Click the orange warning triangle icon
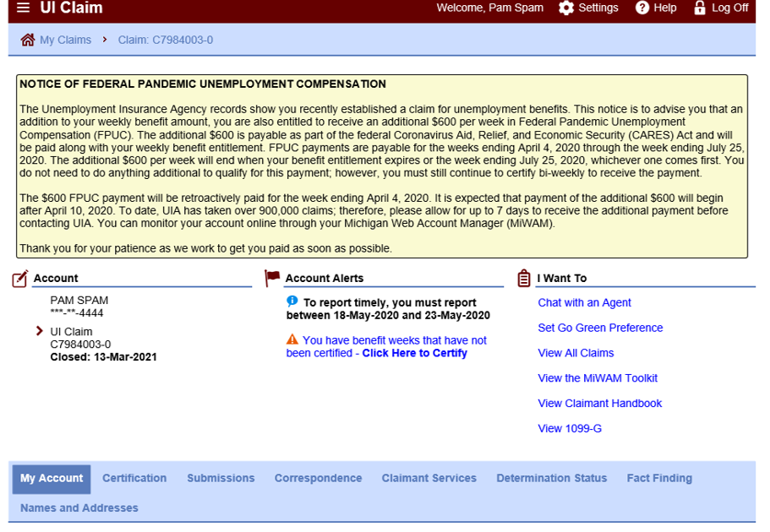Viewport: 770px width, 532px height. (292, 339)
